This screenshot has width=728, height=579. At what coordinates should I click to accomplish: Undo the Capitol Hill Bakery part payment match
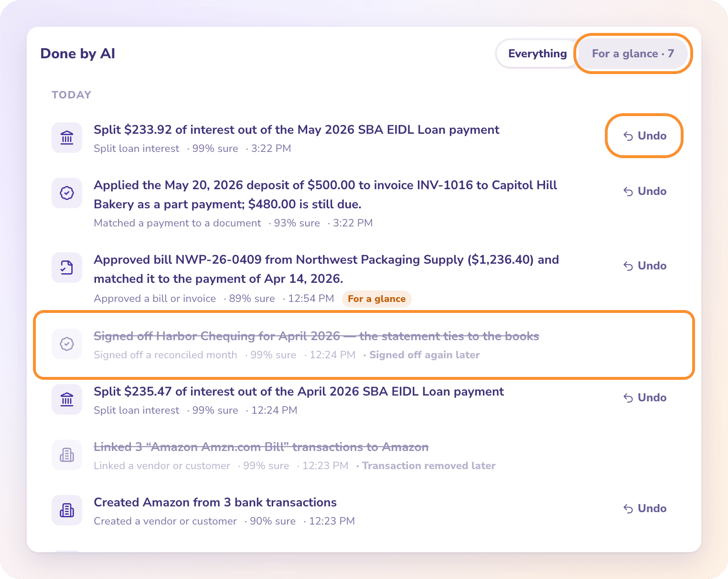[x=644, y=191]
